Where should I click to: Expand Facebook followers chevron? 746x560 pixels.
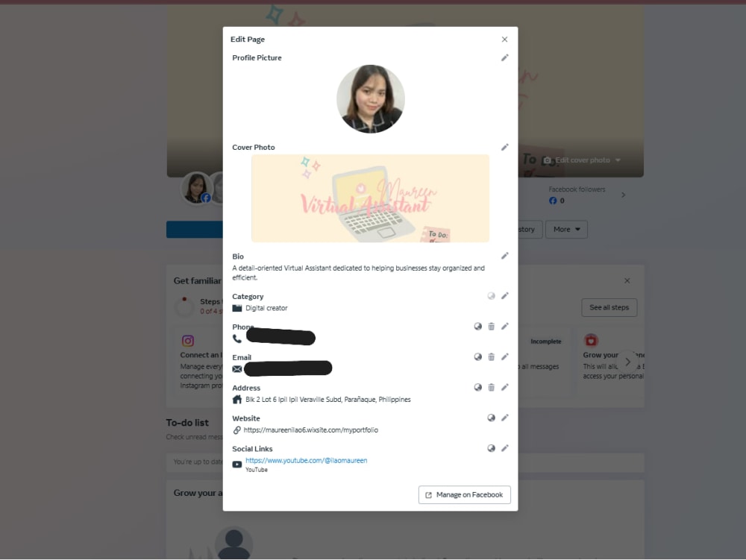click(x=623, y=195)
